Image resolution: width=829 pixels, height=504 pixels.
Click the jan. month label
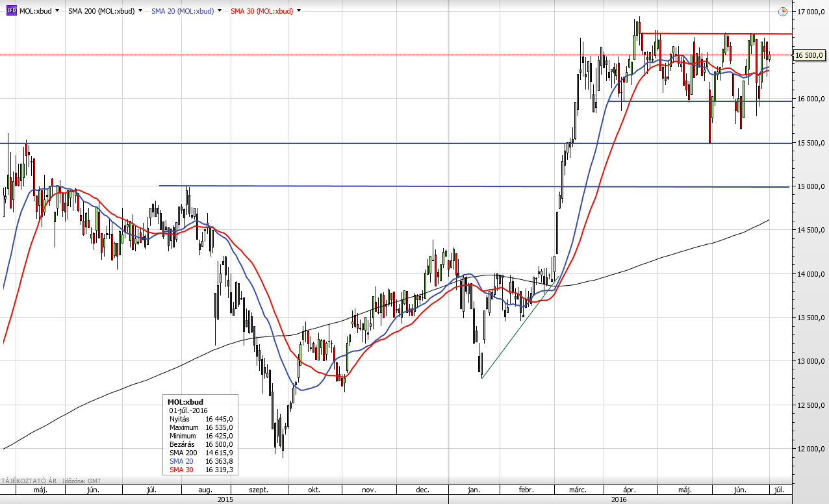(474, 490)
